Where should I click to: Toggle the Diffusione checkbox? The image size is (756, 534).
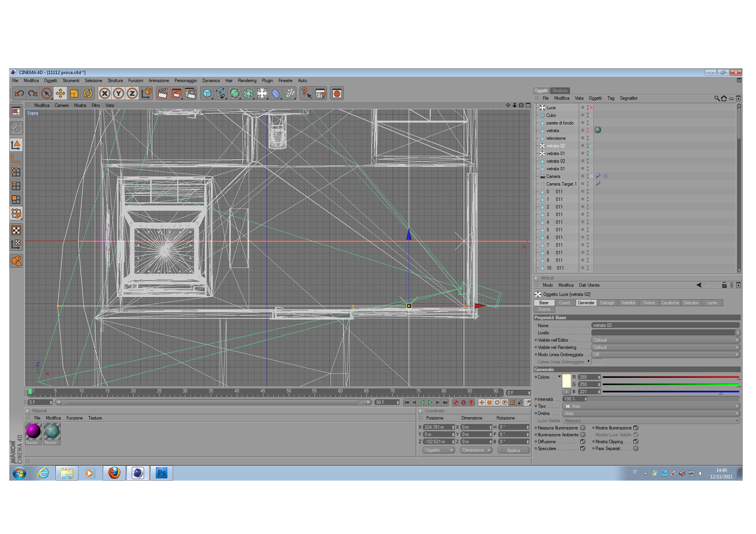pos(583,442)
